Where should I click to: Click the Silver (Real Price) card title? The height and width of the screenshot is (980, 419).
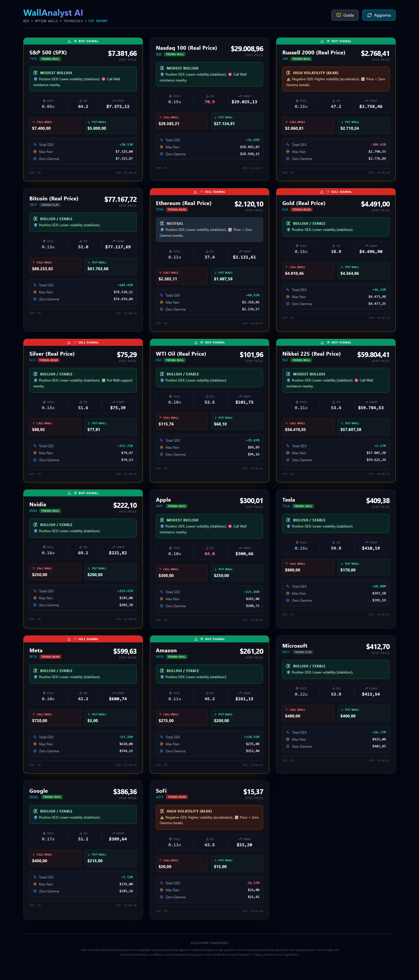coord(52,354)
